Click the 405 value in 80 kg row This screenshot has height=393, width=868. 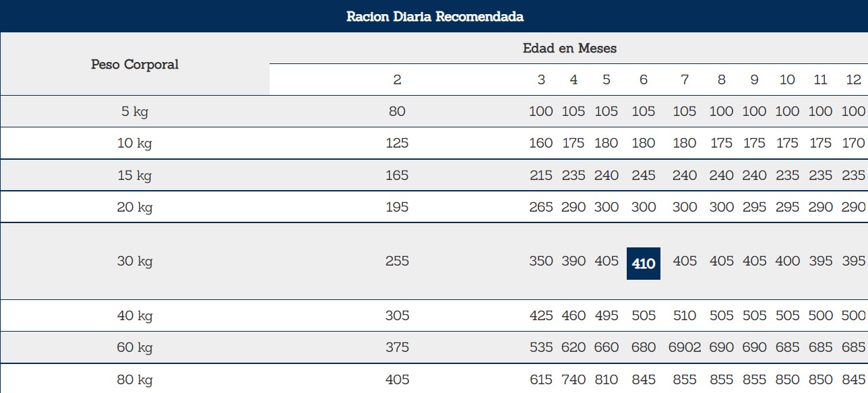click(398, 380)
